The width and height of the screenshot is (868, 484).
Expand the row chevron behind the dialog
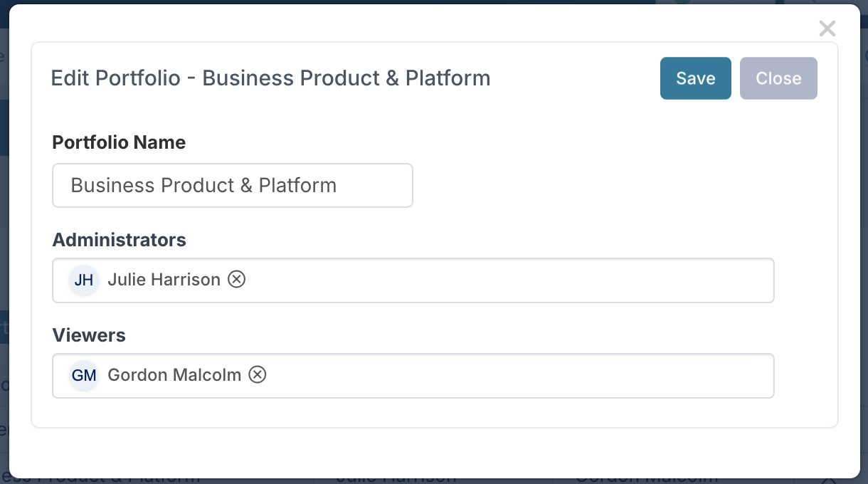tap(828, 480)
